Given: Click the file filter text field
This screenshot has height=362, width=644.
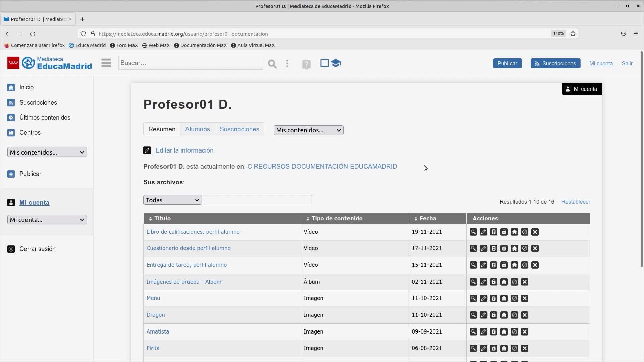Looking at the screenshot, I should [258, 200].
